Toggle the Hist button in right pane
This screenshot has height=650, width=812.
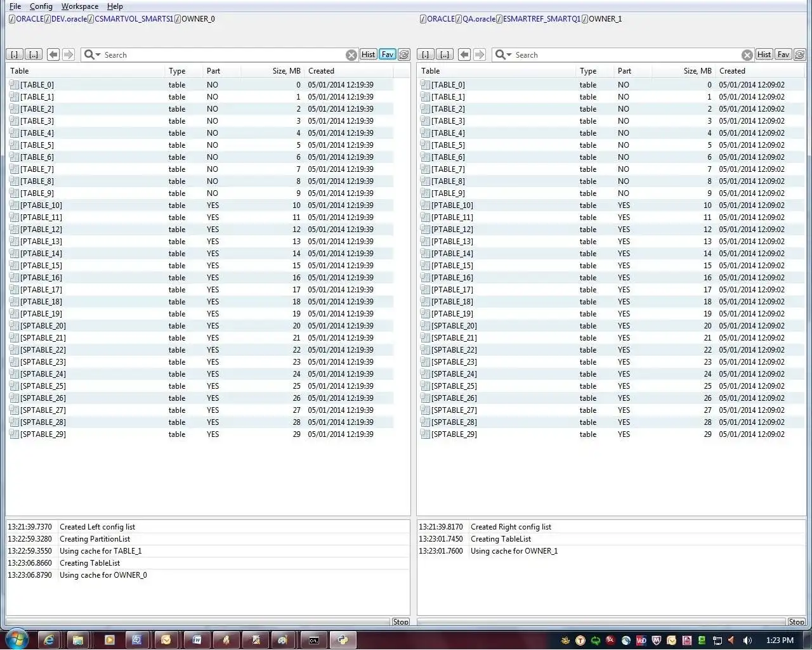coord(764,55)
